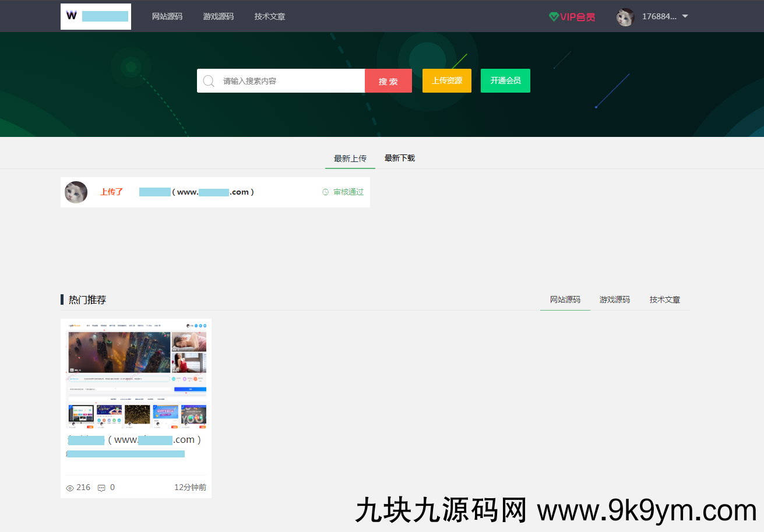Click the uploader's cat avatar in the feed

click(76, 192)
